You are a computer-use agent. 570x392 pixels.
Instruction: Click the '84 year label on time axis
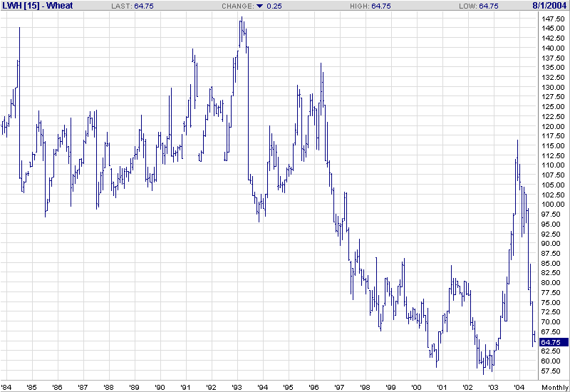pos(6,387)
